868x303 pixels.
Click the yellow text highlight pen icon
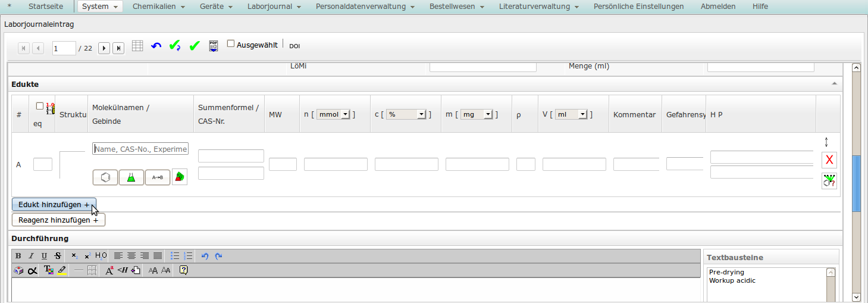(x=62, y=270)
